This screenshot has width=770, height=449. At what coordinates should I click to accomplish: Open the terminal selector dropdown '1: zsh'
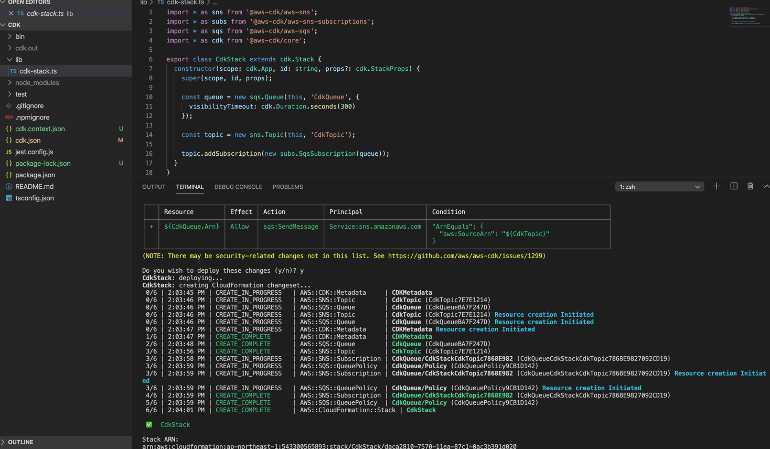[x=659, y=187]
